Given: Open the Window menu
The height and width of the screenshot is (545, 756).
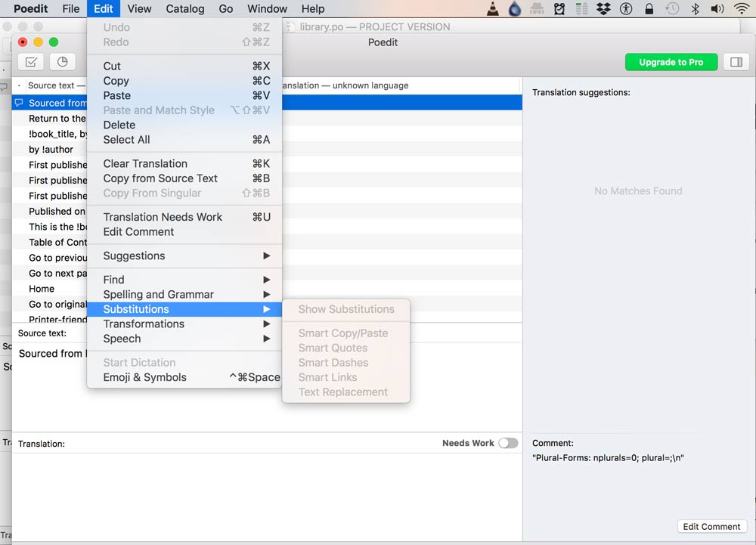Looking at the screenshot, I should click(x=267, y=8).
